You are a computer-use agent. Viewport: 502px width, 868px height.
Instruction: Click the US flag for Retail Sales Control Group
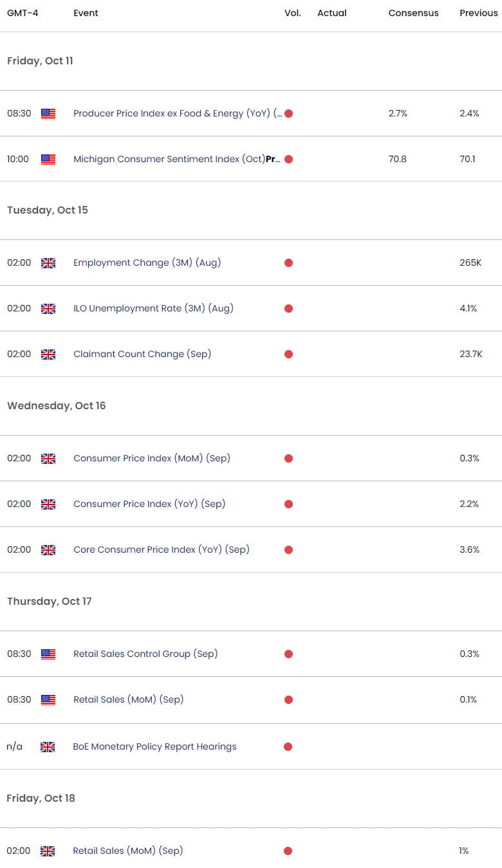pyautogui.click(x=48, y=654)
